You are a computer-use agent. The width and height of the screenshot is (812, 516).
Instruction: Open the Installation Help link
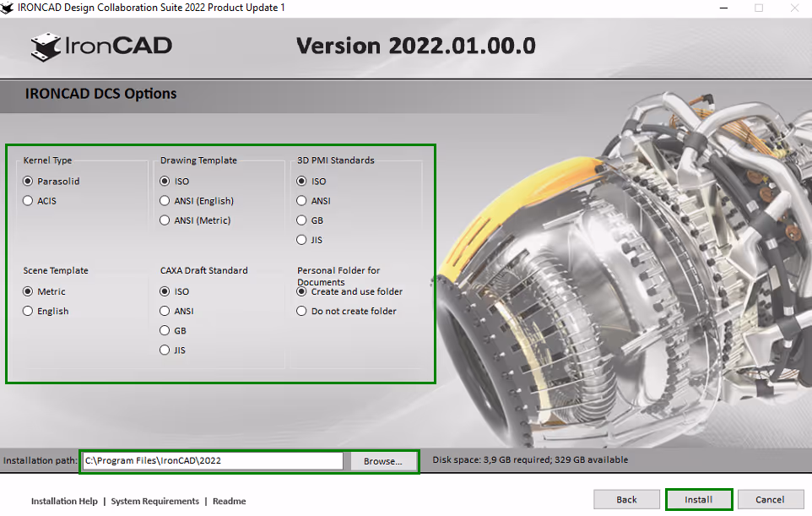pyautogui.click(x=64, y=501)
